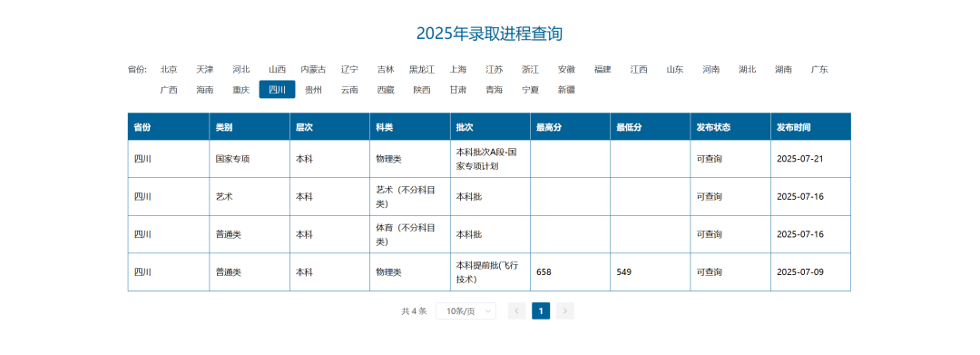Show admission results for 陕西
Screen dimensions: 980x355
coord(422,89)
